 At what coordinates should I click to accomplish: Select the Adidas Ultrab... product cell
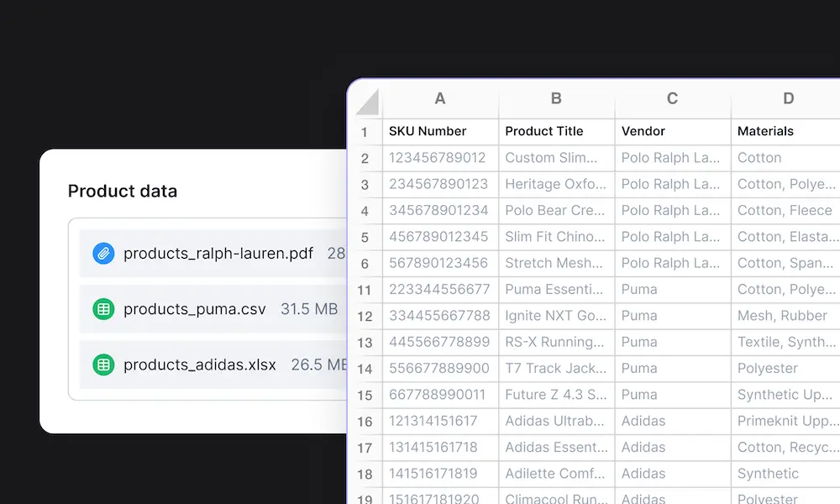(x=557, y=422)
